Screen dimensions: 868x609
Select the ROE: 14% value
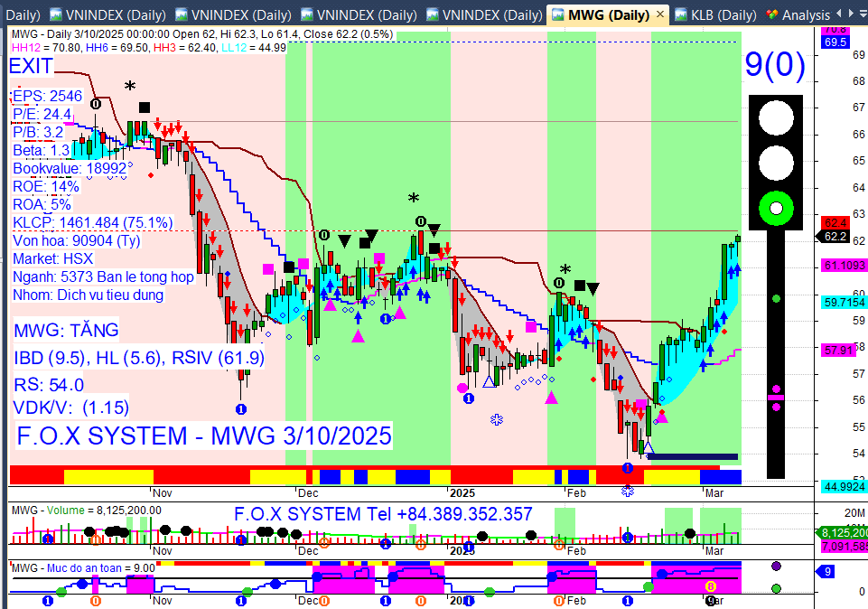[46, 186]
